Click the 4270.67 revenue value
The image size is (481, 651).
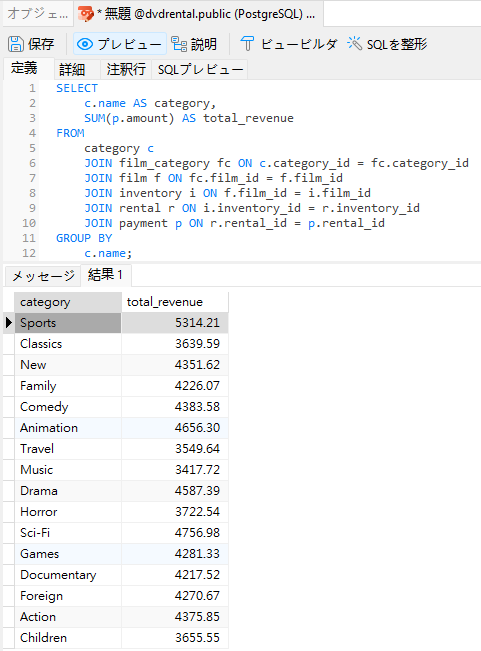coord(197,596)
